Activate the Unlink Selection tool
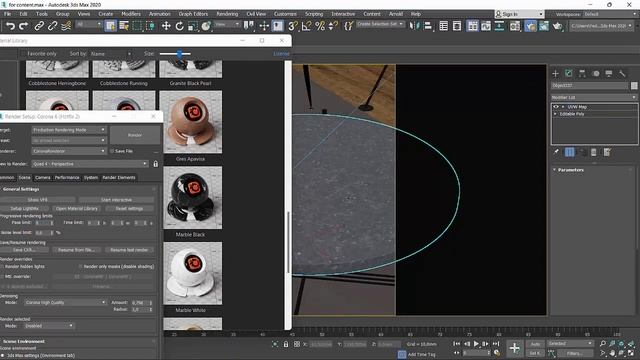The width and height of the screenshot is (640, 360). coord(52,26)
